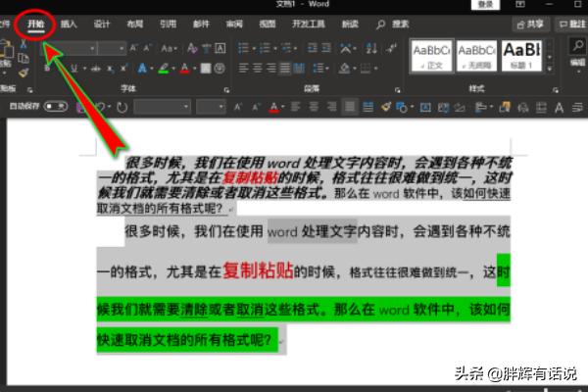
Task: Click the 批注 Comments button
Action: tap(572, 24)
